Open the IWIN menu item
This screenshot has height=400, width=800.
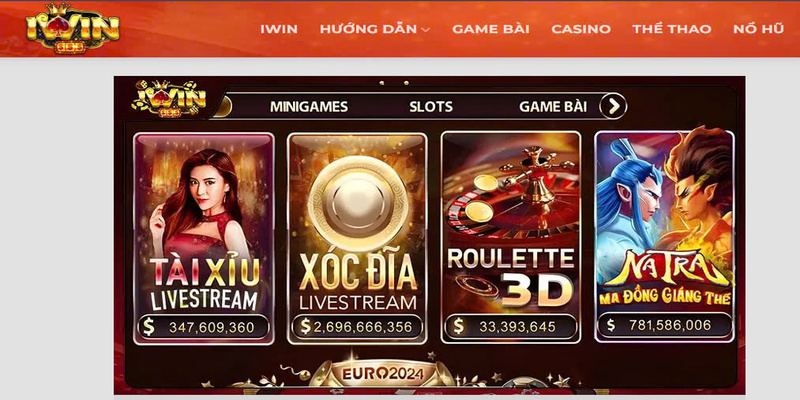(279, 29)
